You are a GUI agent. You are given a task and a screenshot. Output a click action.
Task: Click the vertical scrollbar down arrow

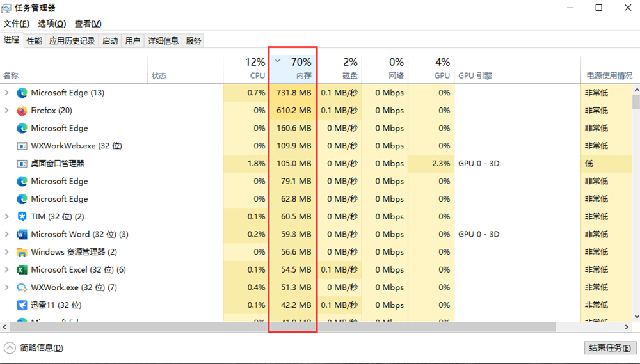coord(636,317)
